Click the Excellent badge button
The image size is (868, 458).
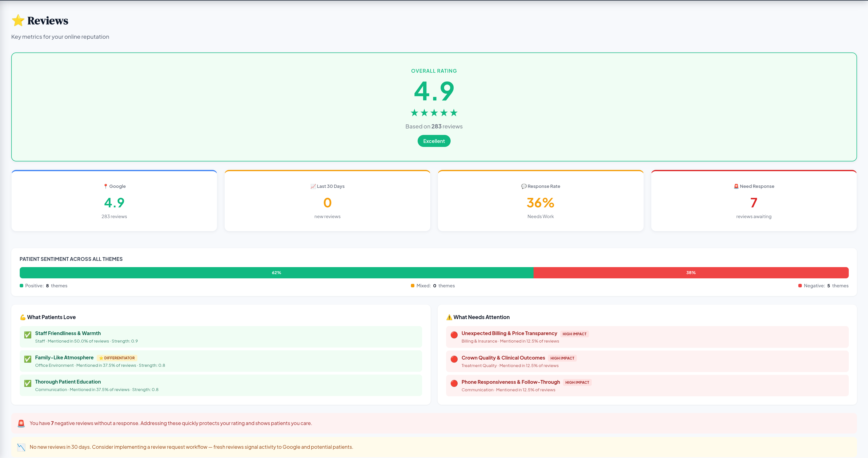[x=434, y=141]
